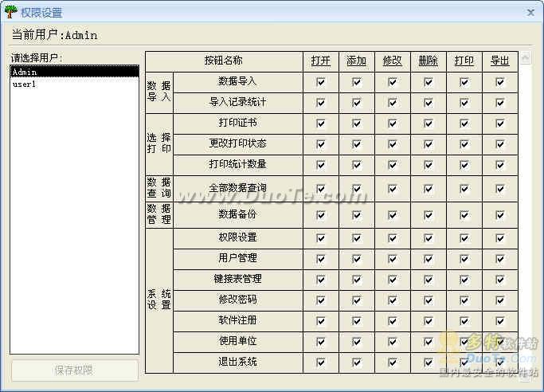
Task: Toggle 修改 checkbox for 修改密码 row
Action: 393,300
